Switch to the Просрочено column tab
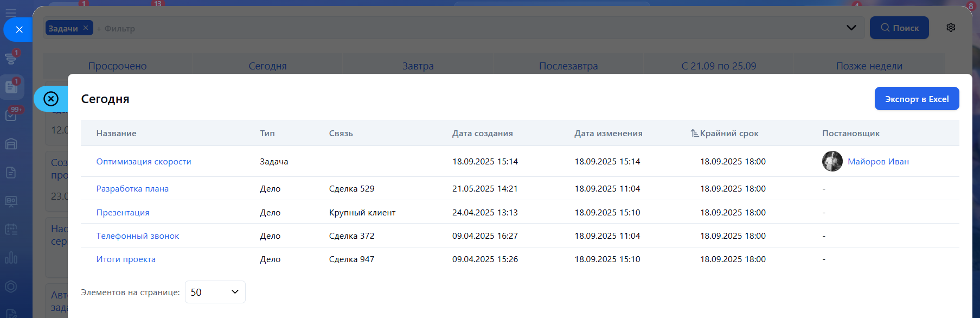The image size is (980, 318). pos(117,66)
